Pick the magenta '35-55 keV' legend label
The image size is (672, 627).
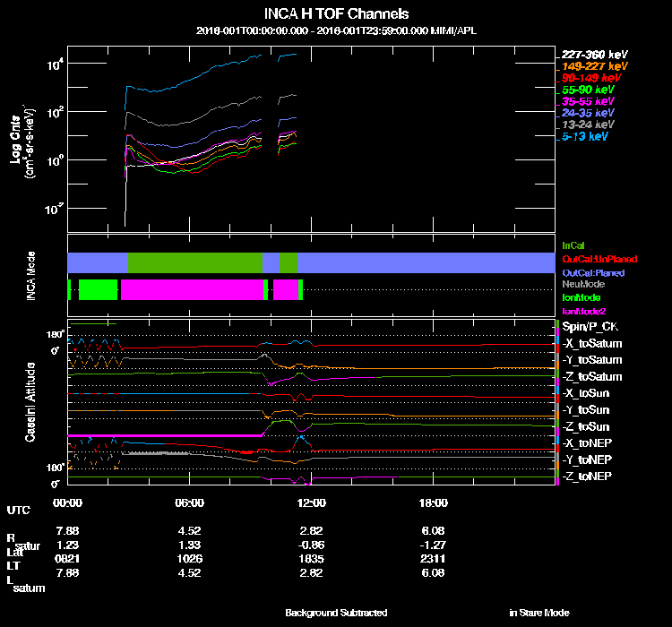click(x=588, y=101)
